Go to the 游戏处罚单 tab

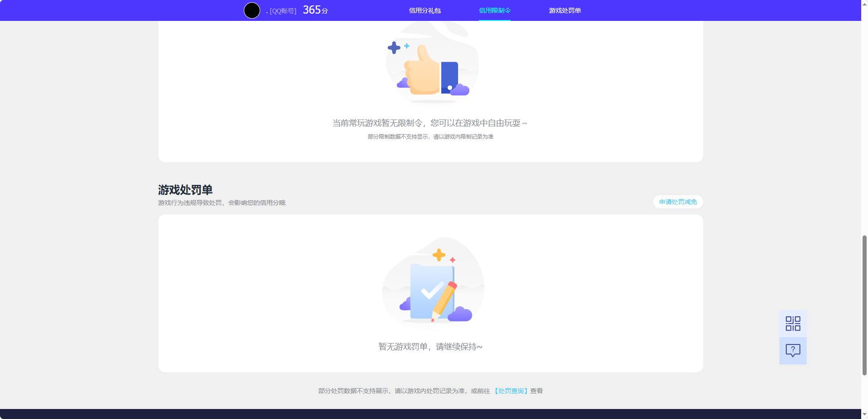[x=565, y=10]
